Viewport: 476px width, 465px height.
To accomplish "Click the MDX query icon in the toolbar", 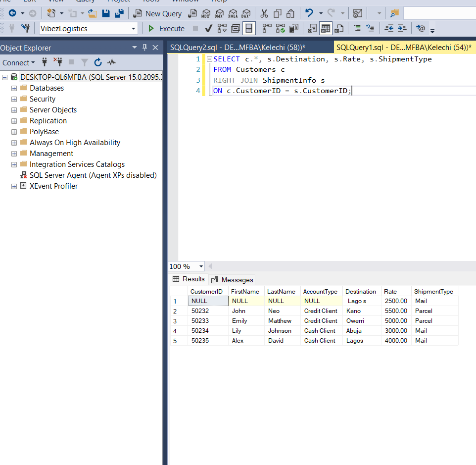I will (206, 13).
